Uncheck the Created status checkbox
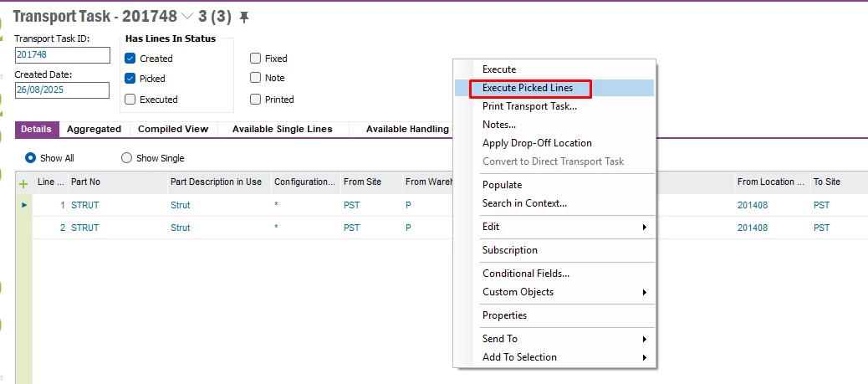 tap(130, 59)
